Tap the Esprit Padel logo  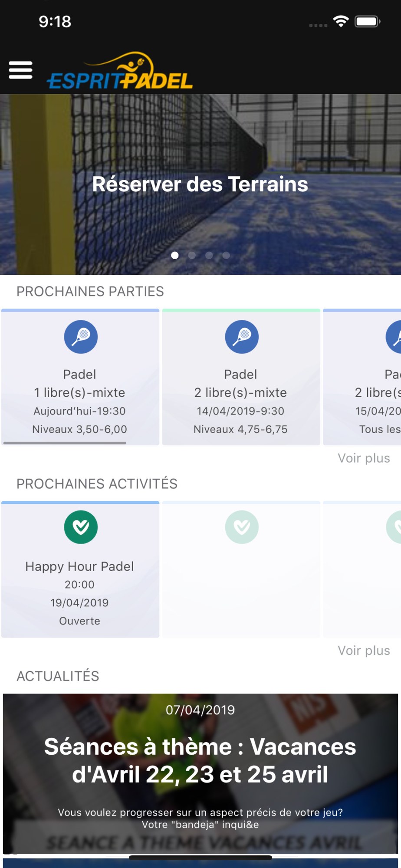point(120,71)
